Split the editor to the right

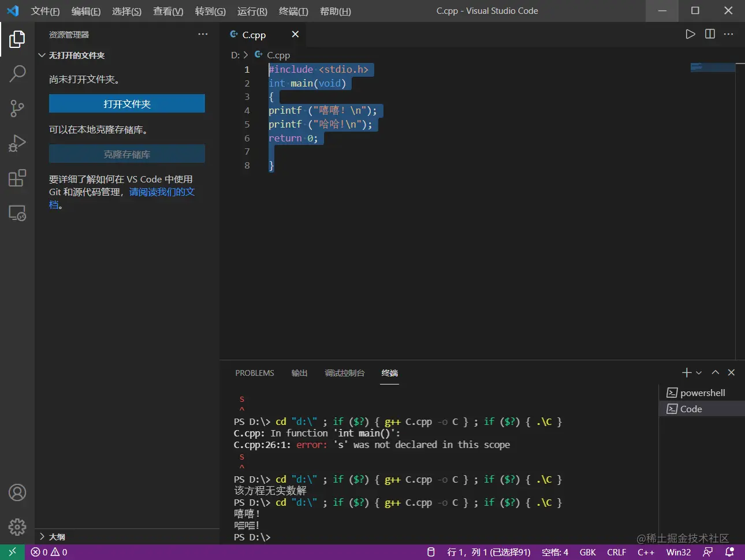(x=710, y=34)
